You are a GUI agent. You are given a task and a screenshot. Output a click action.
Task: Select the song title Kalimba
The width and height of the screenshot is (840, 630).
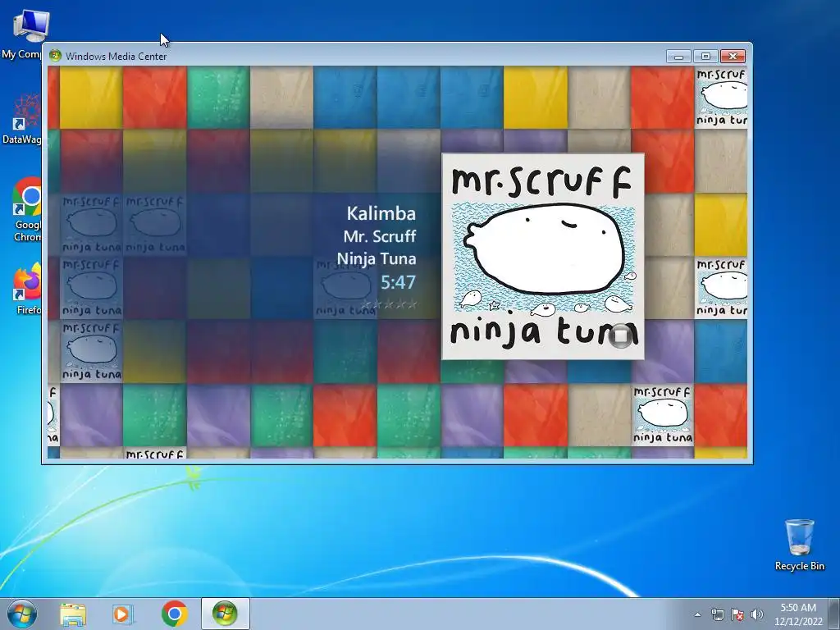pyautogui.click(x=381, y=213)
